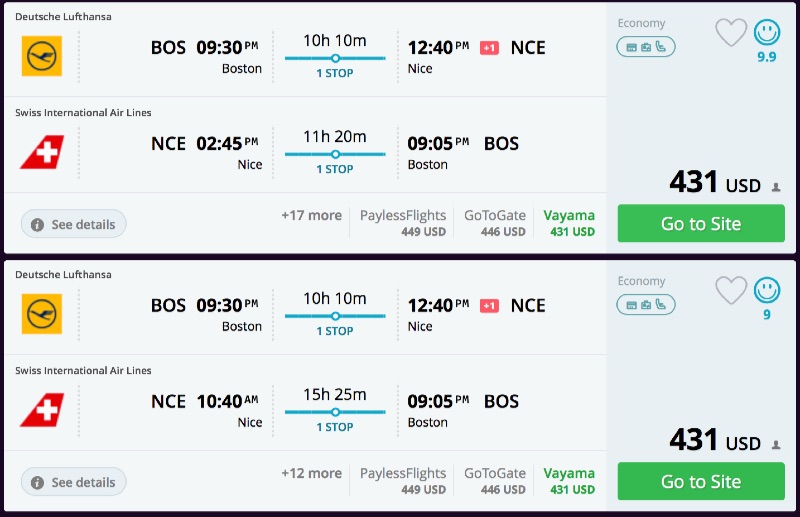Click amenities icons under first Economy label
This screenshot has width=800, height=517.
[646, 46]
